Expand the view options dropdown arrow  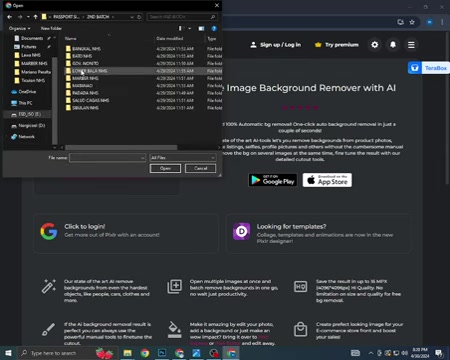pyautogui.click(x=190, y=28)
